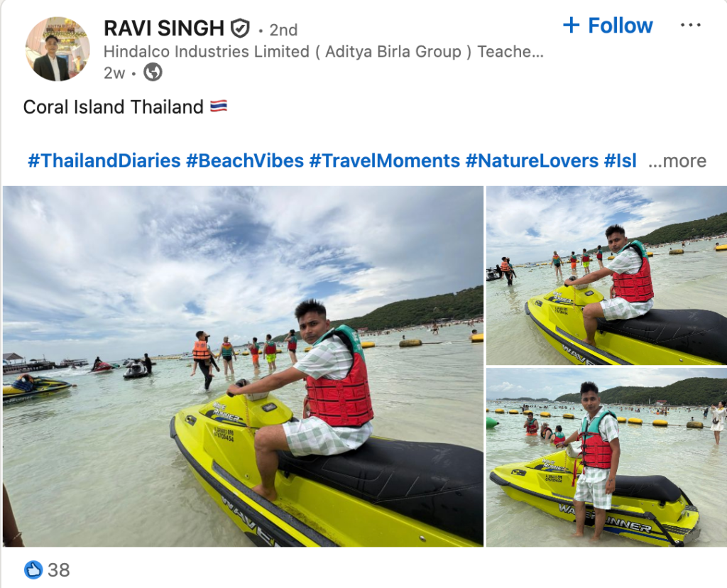Open the #BeachVibes hashtag
This screenshot has width=727, height=588.
click(x=245, y=161)
